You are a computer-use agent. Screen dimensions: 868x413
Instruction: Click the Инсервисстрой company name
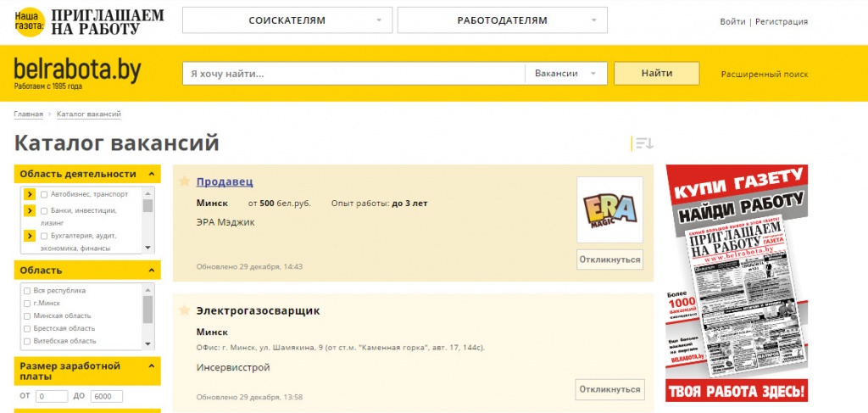pyautogui.click(x=233, y=367)
